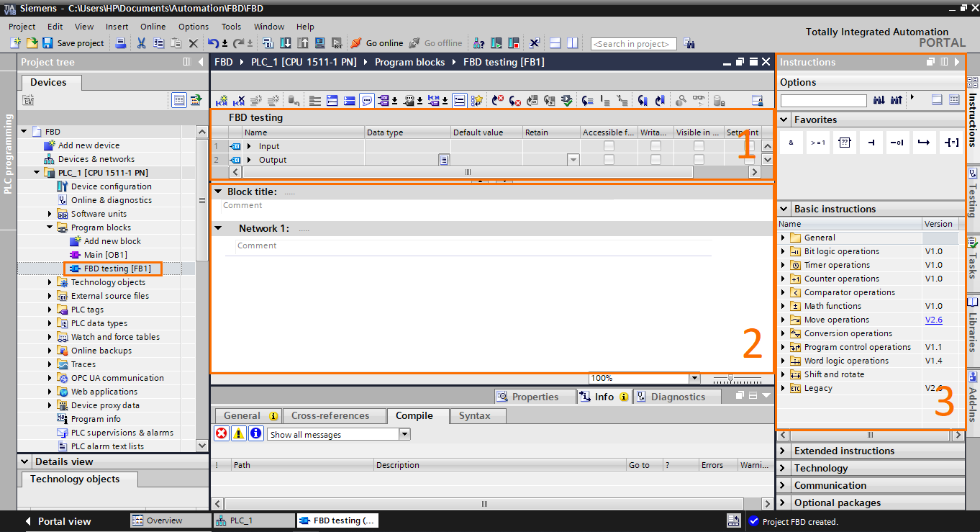Toggle network comments speech bubble icon
980x532 pixels.
point(367,100)
